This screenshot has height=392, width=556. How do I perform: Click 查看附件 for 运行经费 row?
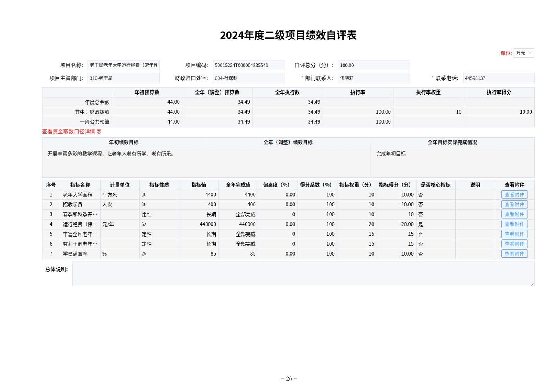[514, 224]
